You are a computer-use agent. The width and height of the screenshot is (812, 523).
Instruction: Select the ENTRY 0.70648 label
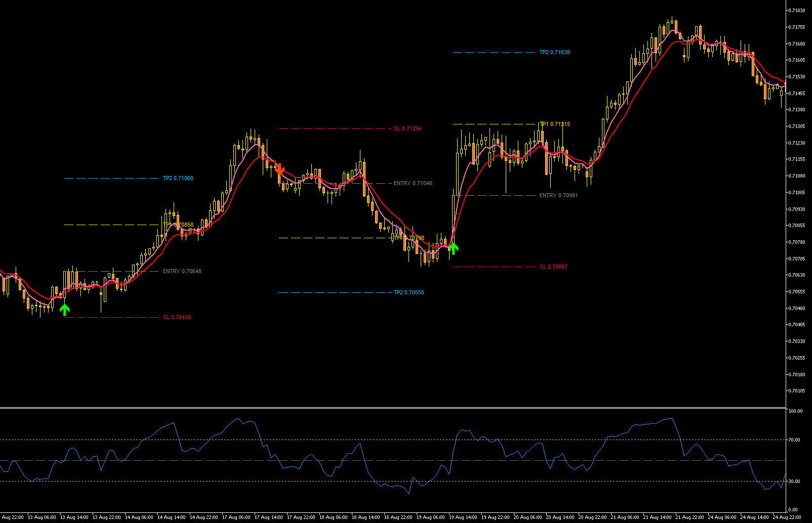tap(182, 271)
